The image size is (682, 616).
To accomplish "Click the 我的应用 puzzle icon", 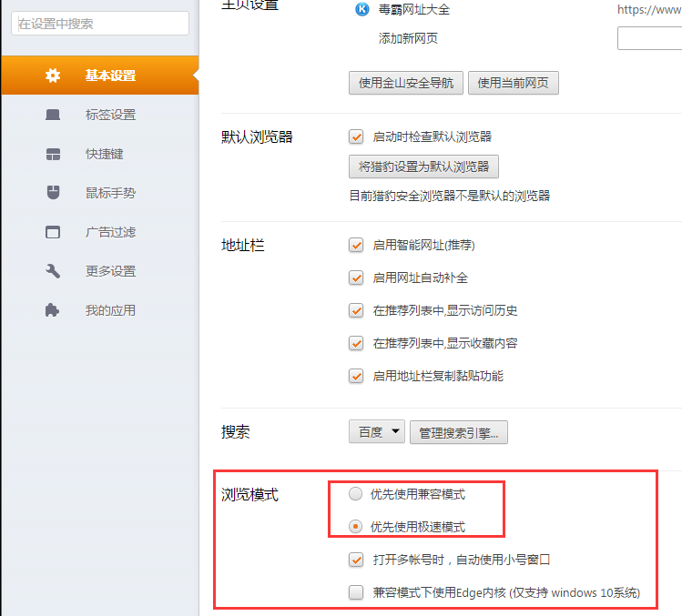I will (53, 310).
